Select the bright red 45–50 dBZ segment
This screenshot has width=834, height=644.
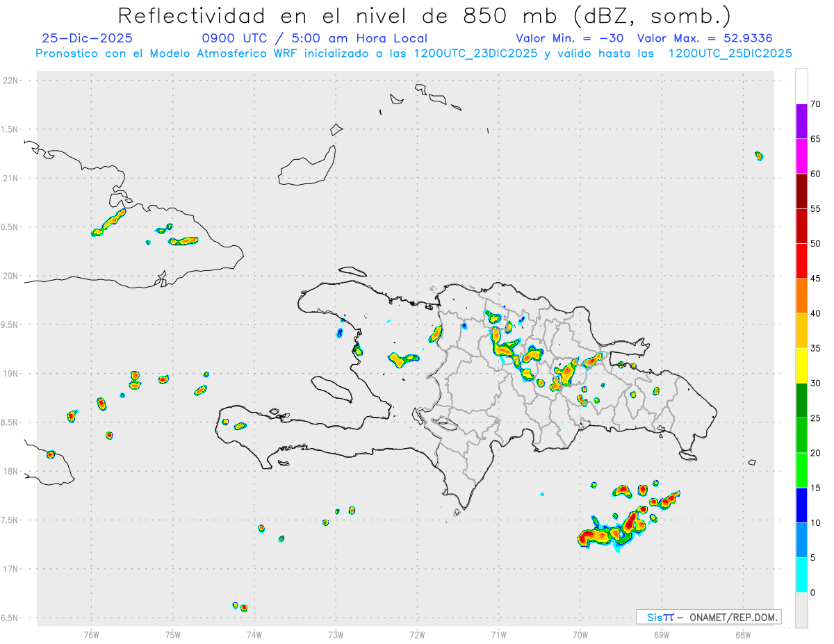(801, 261)
